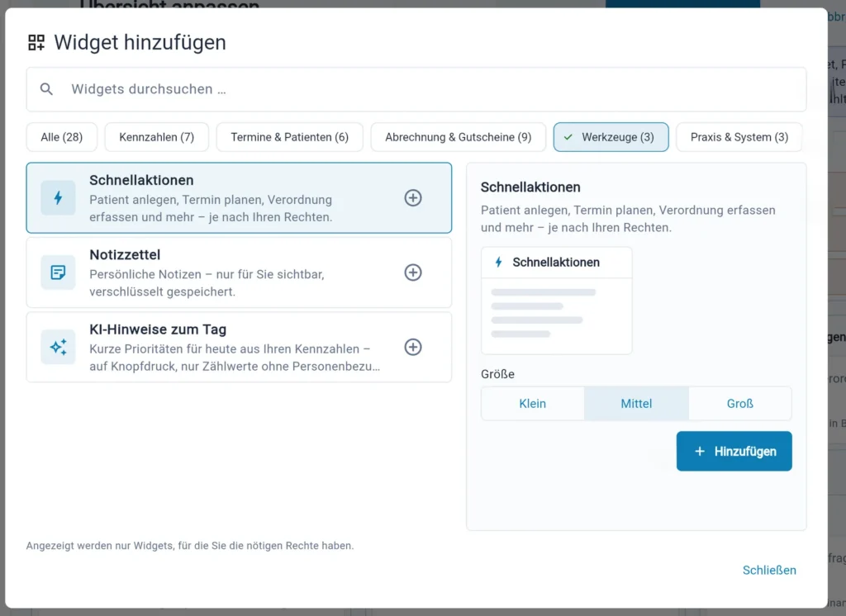Filter by Kennzahlen (7)
Screen dimensions: 846x616
point(156,137)
